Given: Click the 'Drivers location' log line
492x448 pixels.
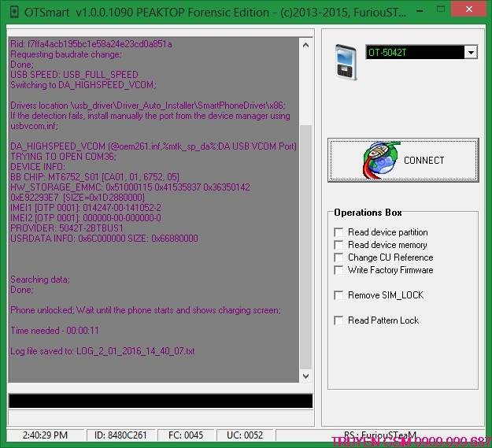Looking at the screenshot, I should [148, 106].
